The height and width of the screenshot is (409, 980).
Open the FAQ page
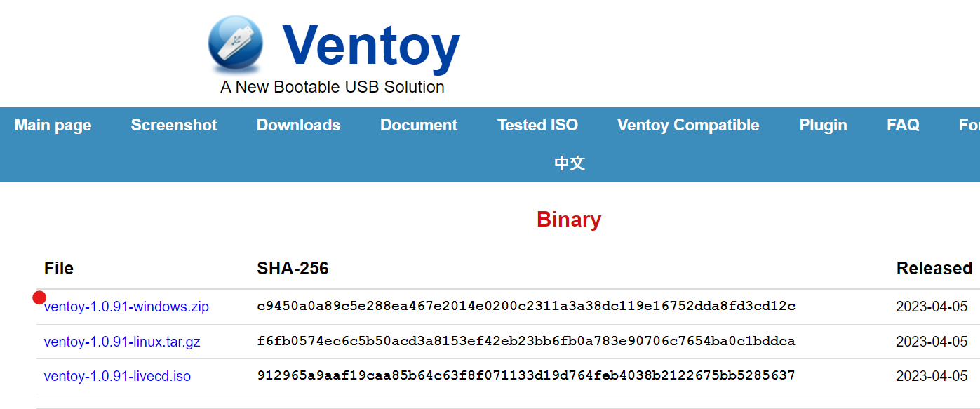click(x=903, y=125)
